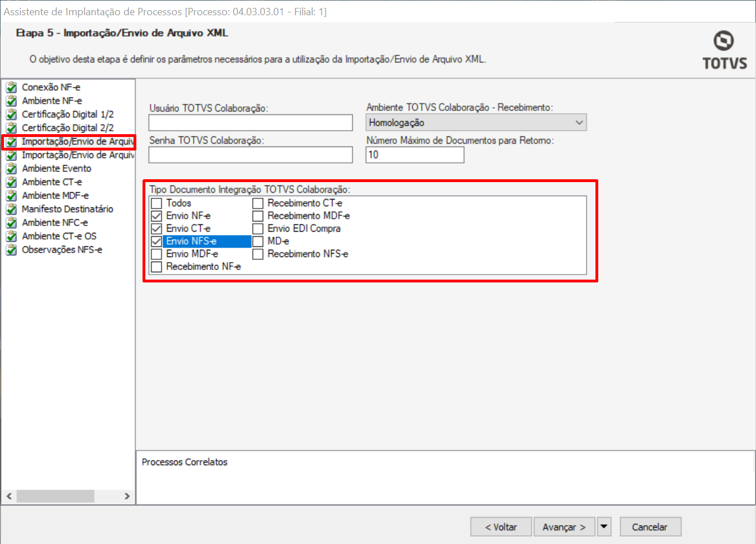
Task: Click the step list horizontal scrollbar thumb
Action: (x=55, y=496)
